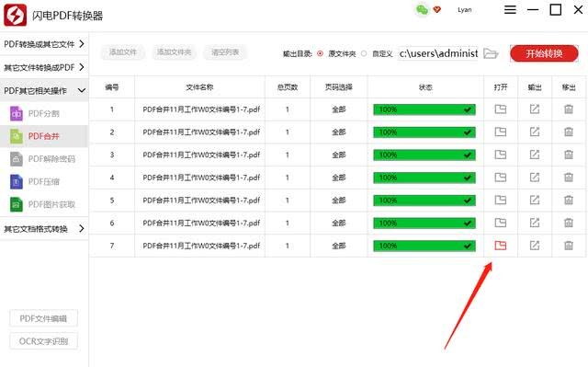Click the output icon for row 6

[x=535, y=223]
